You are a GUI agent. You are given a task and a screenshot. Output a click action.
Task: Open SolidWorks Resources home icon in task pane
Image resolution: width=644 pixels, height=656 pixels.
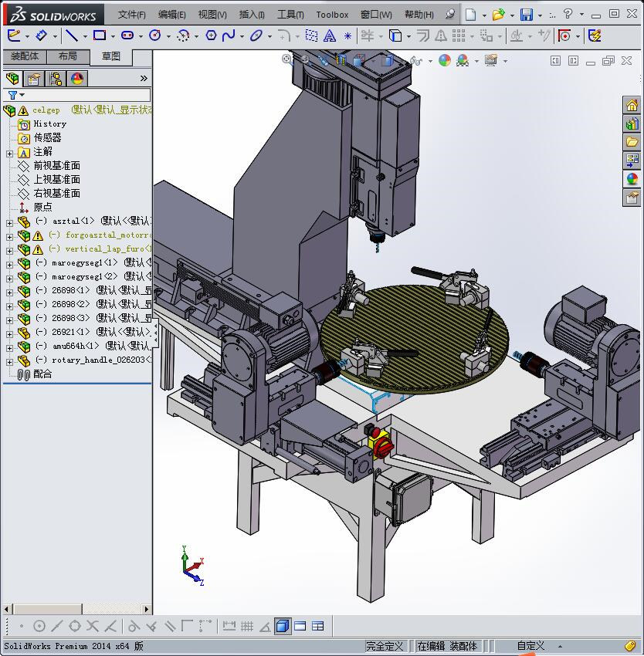point(632,105)
